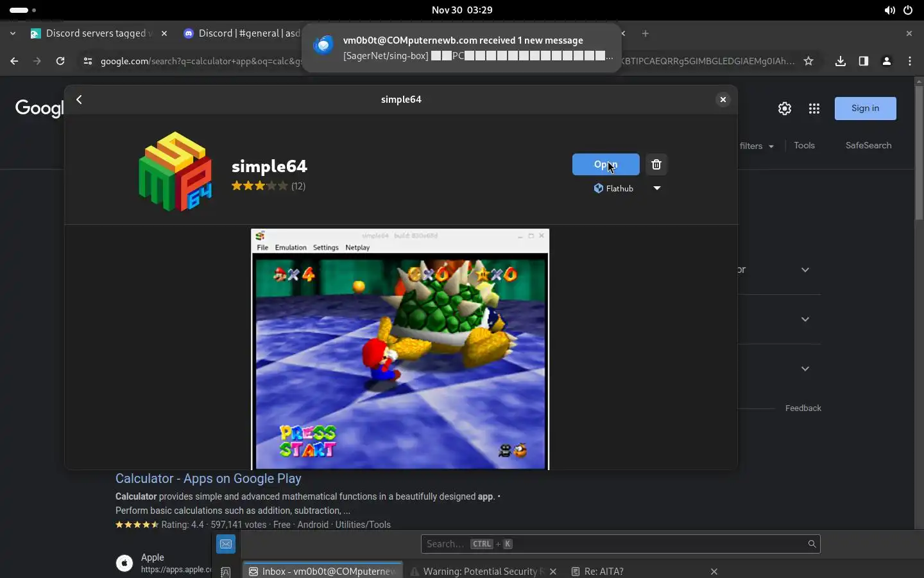Close the browser window
This screenshot has height=578, width=924.
(x=909, y=33)
